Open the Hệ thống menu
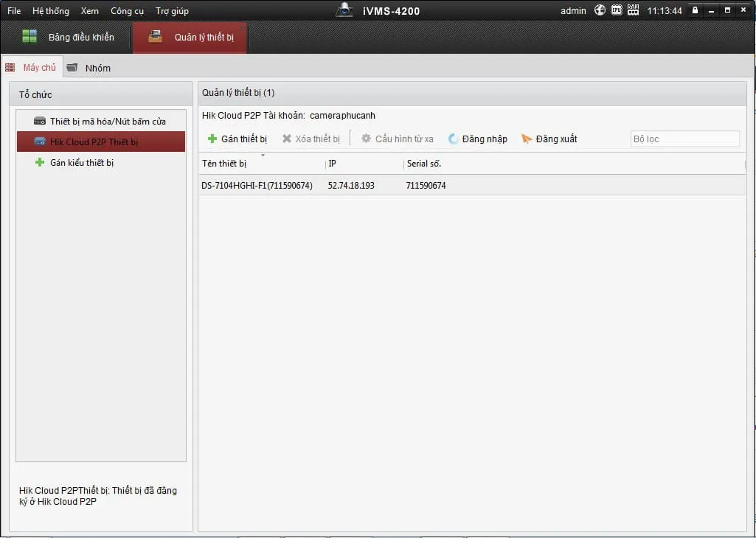Screen dimensions: 756x538 click(50, 11)
